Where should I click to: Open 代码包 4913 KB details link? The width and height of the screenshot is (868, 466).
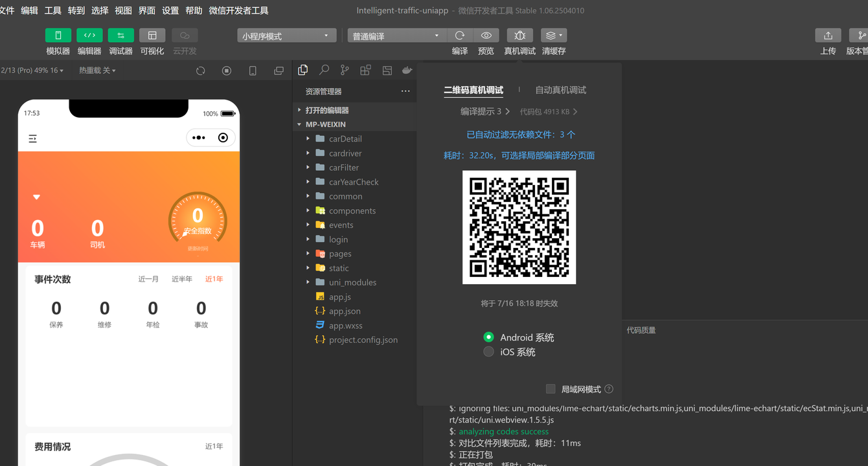click(549, 111)
